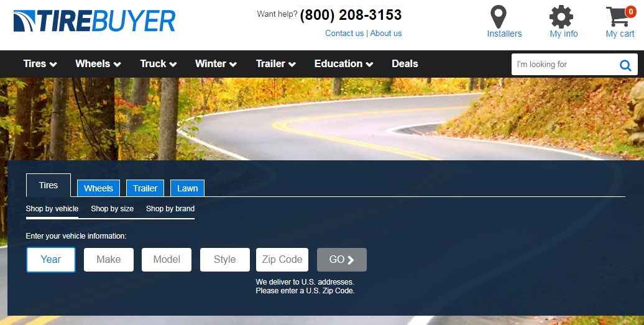Click the TireBuyer logo
The height and width of the screenshot is (325, 644).
pyautogui.click(x=94, y=21)
